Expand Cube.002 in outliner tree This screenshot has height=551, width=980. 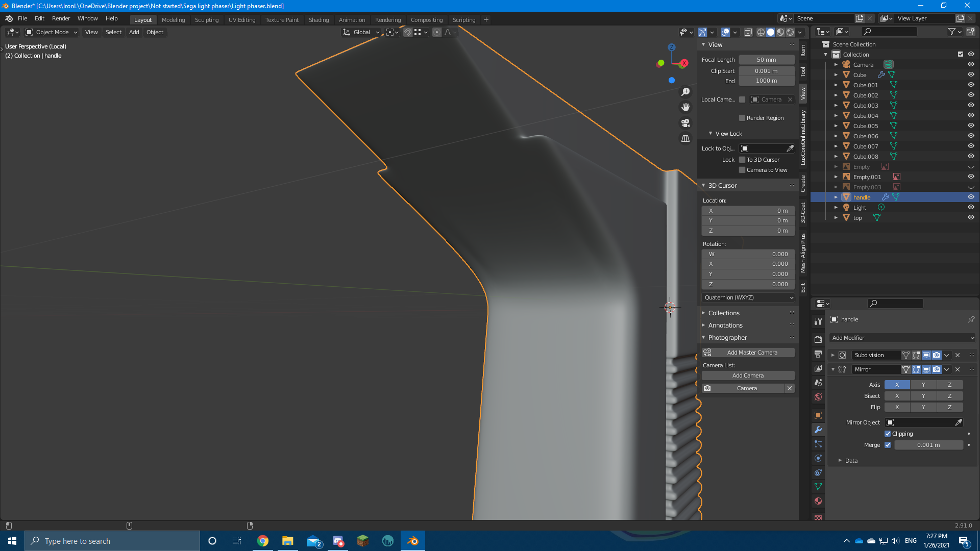click(836, 95)
